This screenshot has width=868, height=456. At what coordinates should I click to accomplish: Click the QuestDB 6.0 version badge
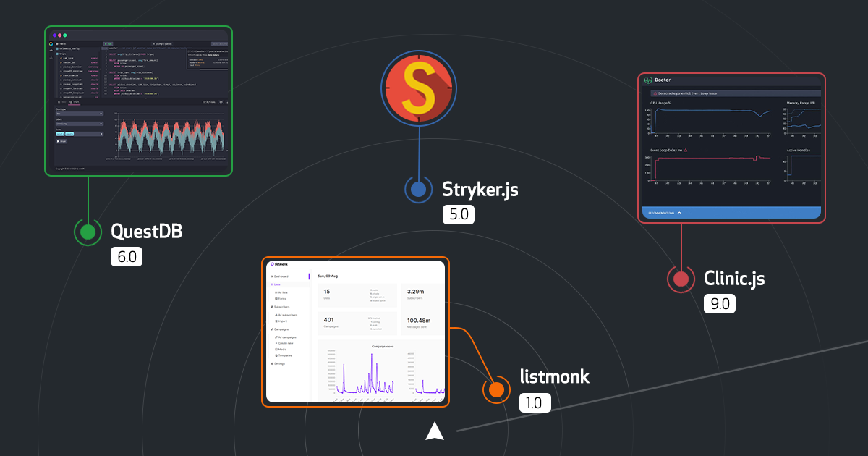tap(126, 256)
